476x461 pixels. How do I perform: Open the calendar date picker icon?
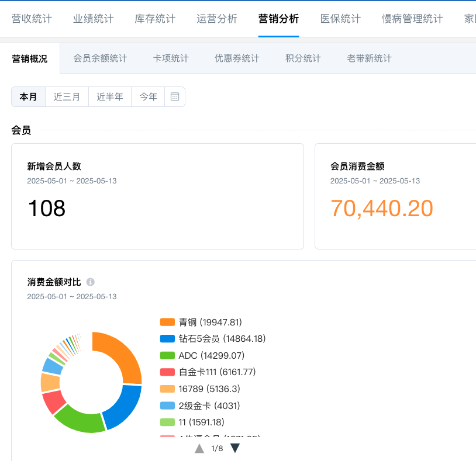coord(175,97)
